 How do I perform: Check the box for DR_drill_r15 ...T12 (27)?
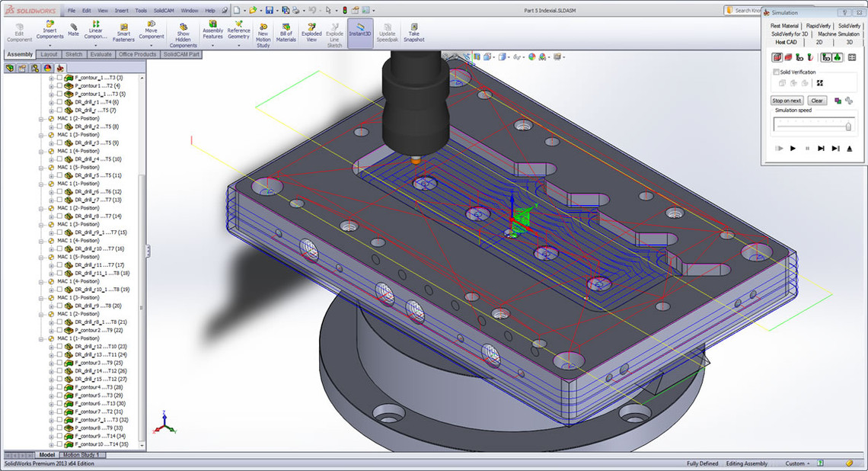59,379
